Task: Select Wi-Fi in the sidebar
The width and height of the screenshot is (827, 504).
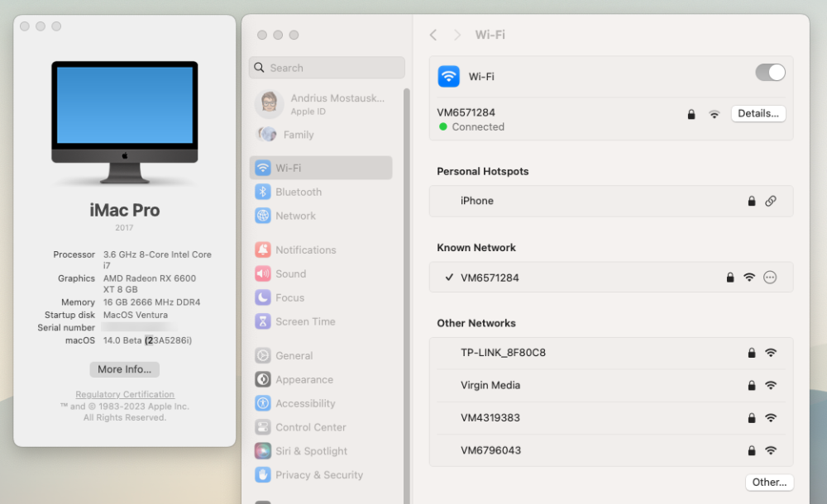Action: click(321, 169)
